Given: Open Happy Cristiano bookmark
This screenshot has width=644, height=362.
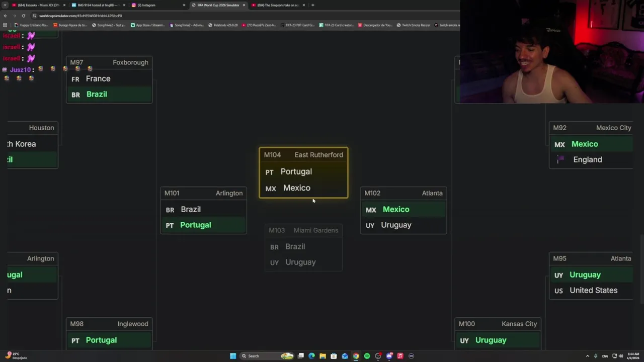Looking at the screenshot, I should (32, 25).
